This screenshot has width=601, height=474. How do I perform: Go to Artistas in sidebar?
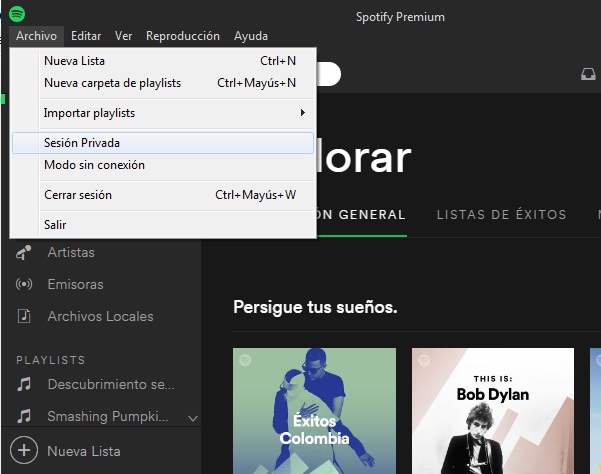[x=71, y=253]
